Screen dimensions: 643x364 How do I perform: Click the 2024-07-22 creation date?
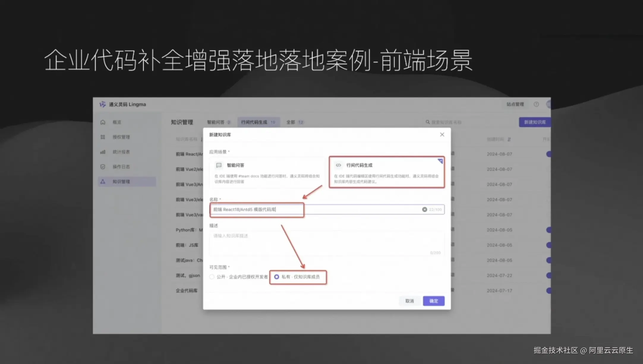click(499, 275)
